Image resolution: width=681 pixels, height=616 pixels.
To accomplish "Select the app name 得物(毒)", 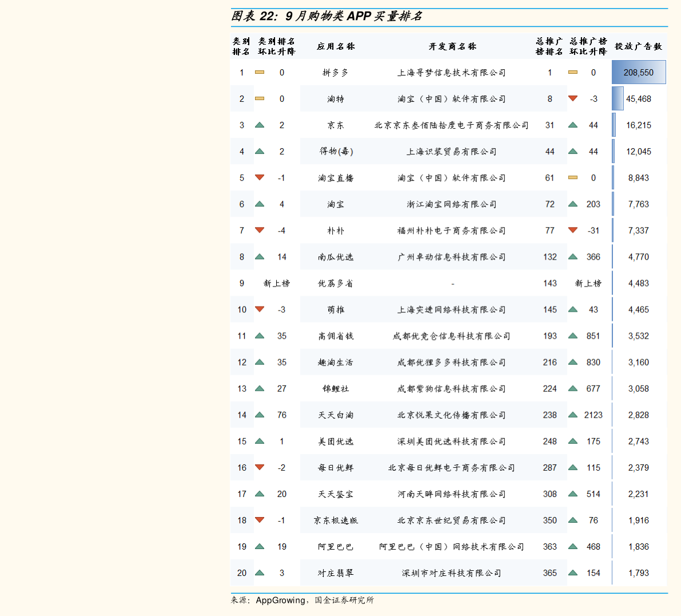I will [x=336, y=151].
